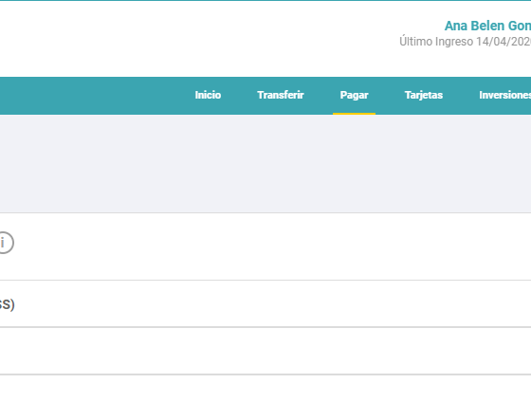Viewport: 531px width, 420px height.
Task: Click the gray banner below the navigation bar
Action: click(x=265, y=164)
